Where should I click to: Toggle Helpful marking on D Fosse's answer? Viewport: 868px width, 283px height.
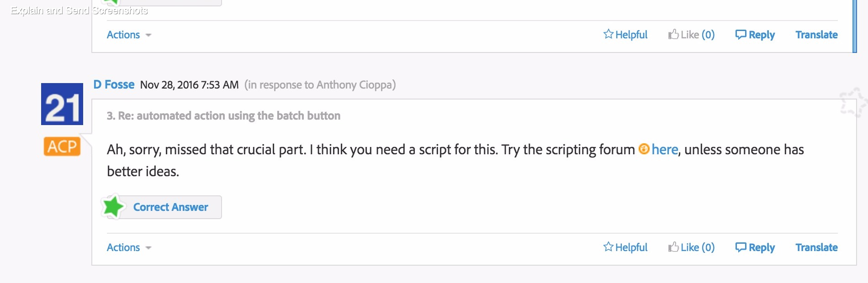point(625,247)
